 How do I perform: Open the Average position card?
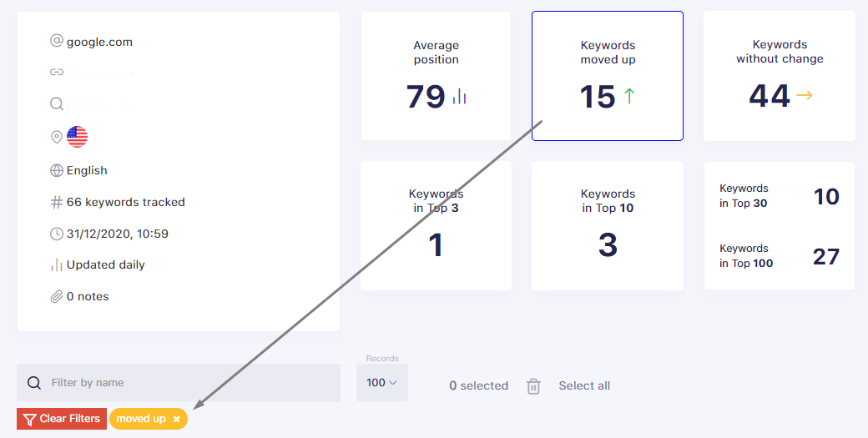click(x=436, y=76)
